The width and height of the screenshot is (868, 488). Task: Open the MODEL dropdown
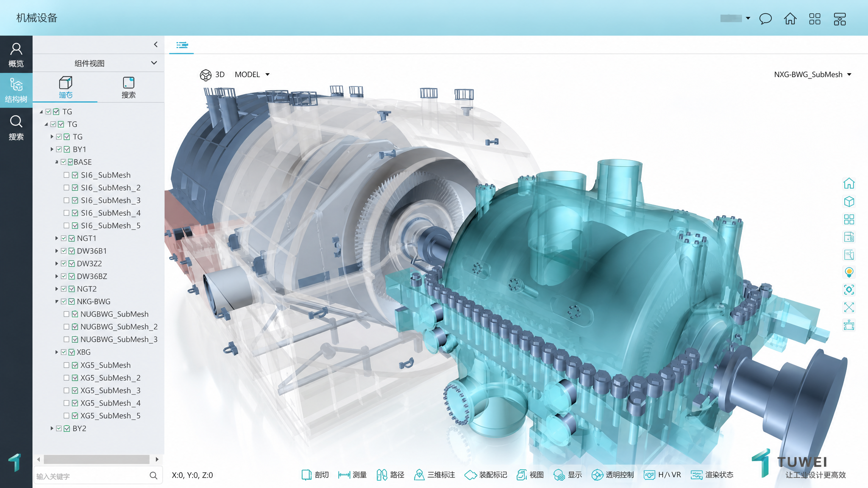(x=252, y=75)
